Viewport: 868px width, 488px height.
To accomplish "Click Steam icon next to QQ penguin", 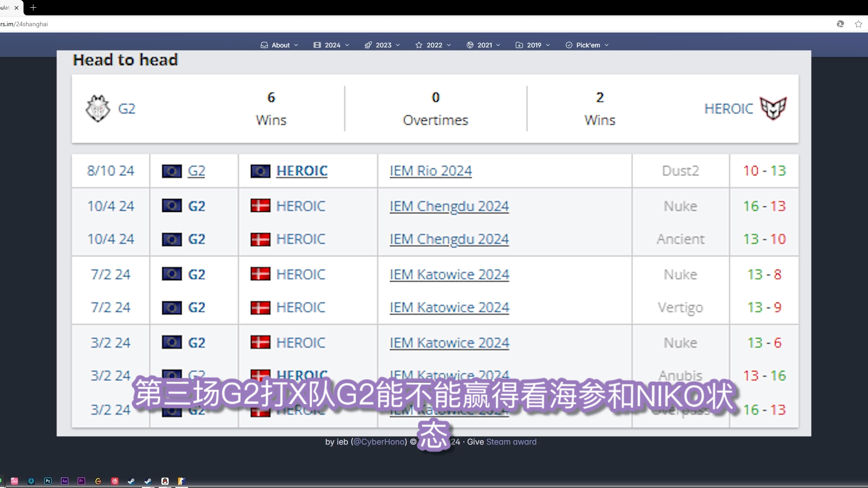I will [148, 481].
